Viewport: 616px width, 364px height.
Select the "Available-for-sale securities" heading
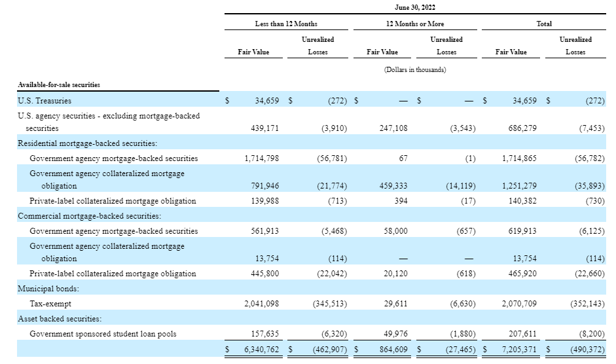[x=59, y=84]
